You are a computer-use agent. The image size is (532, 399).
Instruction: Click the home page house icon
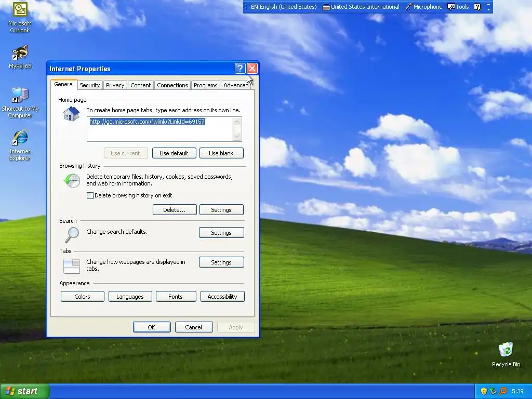(x=71, y=114)
